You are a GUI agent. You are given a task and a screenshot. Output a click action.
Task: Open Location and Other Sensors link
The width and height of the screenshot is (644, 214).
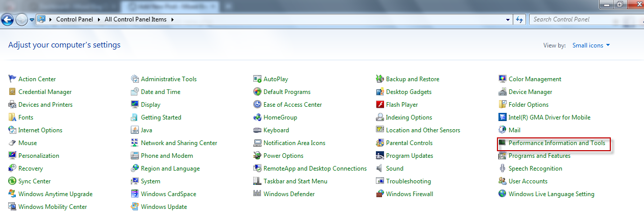[423, 130]
